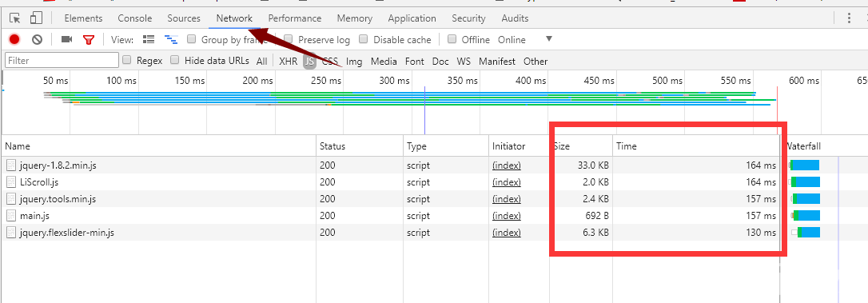Enable the Preserve log checkbox

pos(288,39)
